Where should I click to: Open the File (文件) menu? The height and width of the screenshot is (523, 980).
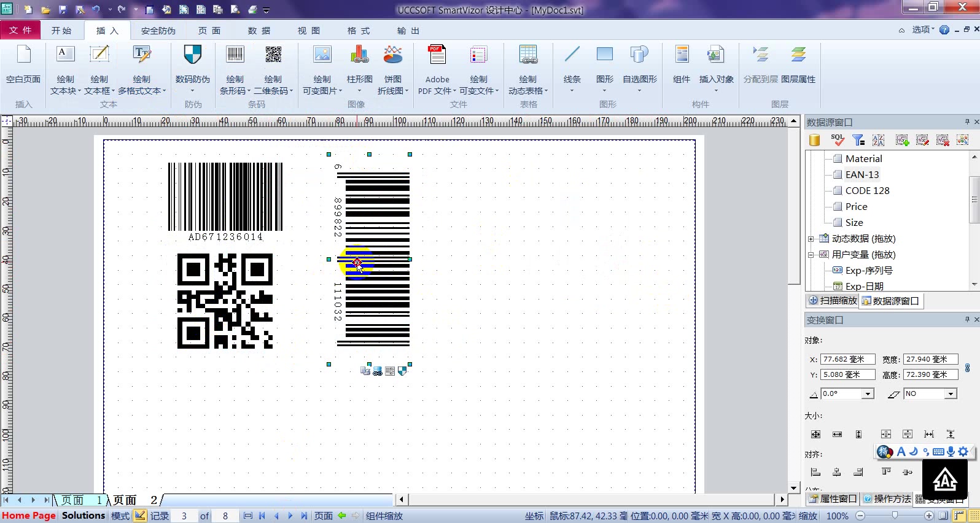click(x=20, y=30)
